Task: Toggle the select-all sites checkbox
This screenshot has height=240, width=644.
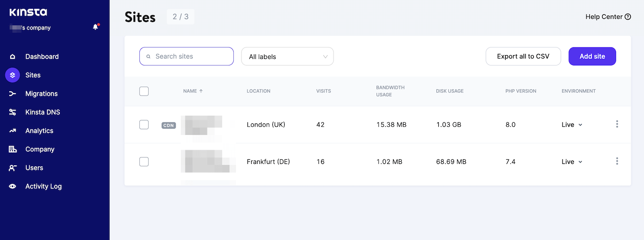Action: pyautogui.click(x=144, y=91)
